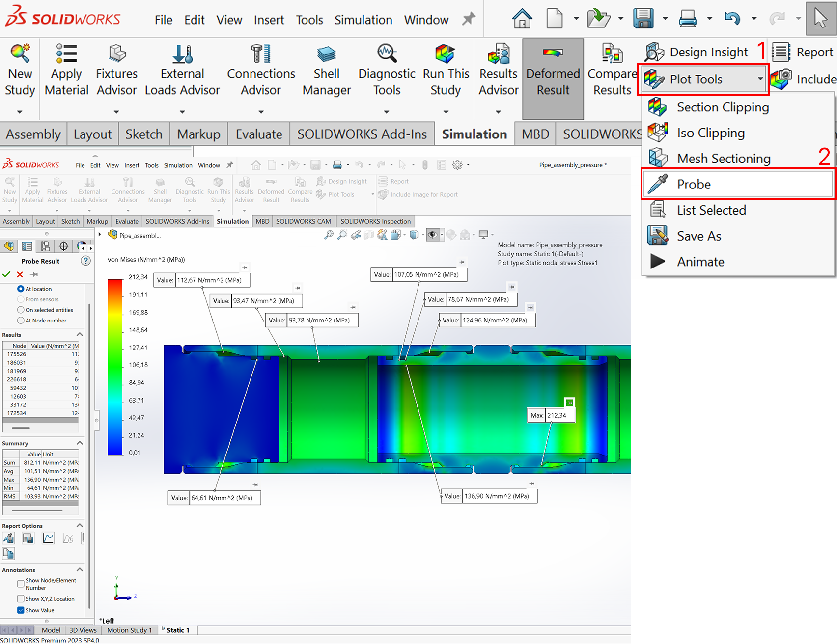Choose Animate from Plot Tools menu
Screen dimensions: 837x644
738,262
